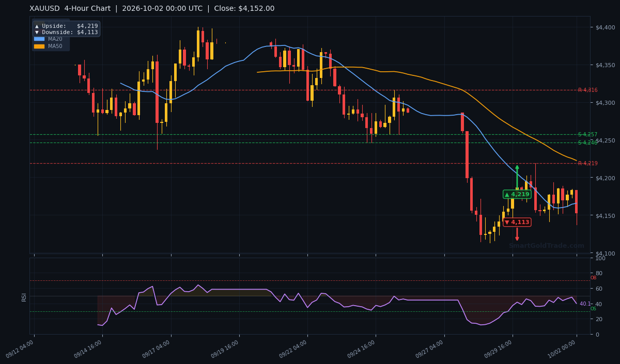Click the 09/12 04:00 time label

20,349
